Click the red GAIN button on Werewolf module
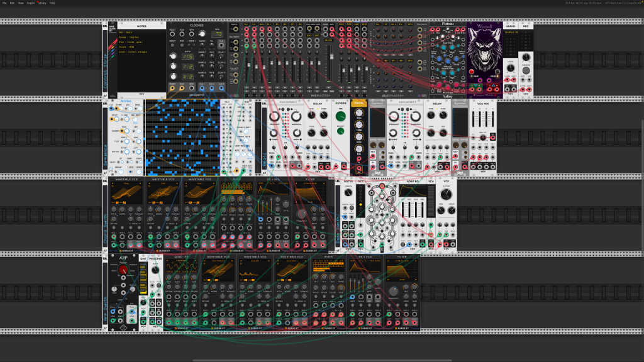This screenshot has height=362, width=644. 472,72
